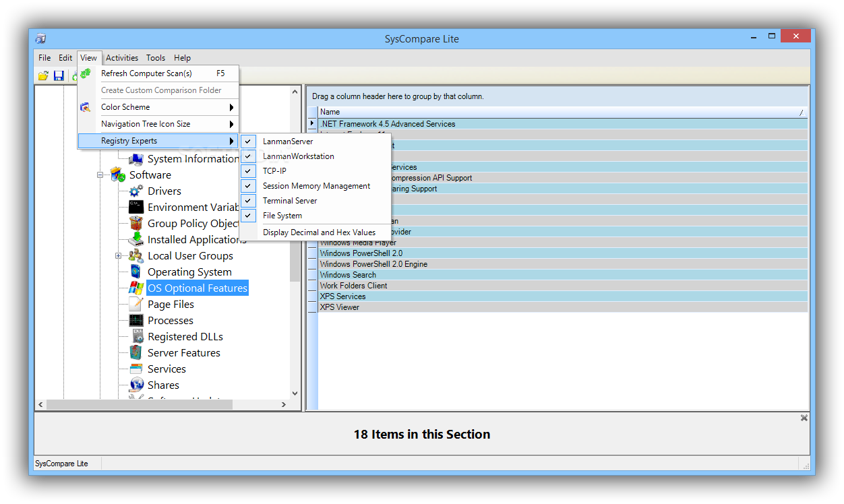Click the Group Policy Objects icon

(x=136, y=224)
